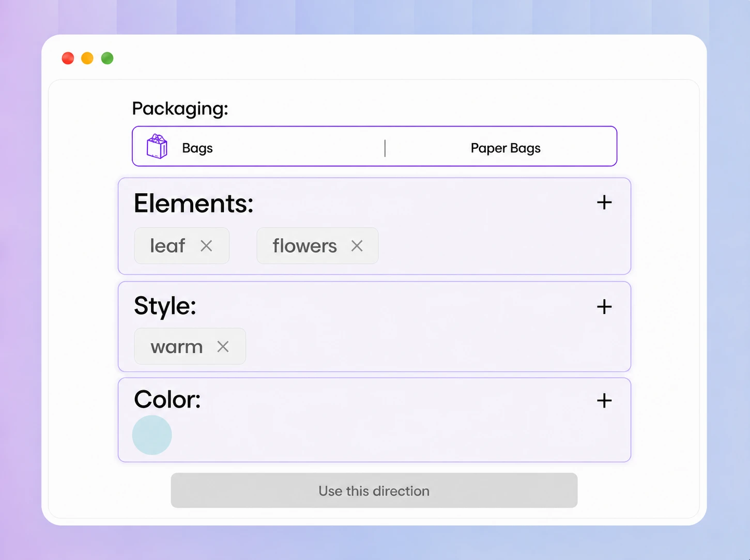Remove the warm style tag
The height and width of the screenshot is (560, 750).
click(x=223, y=347)
